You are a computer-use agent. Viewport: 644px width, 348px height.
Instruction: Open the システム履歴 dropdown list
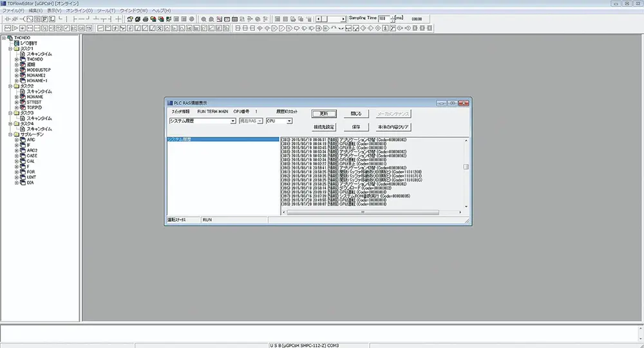tap(232, 121)
